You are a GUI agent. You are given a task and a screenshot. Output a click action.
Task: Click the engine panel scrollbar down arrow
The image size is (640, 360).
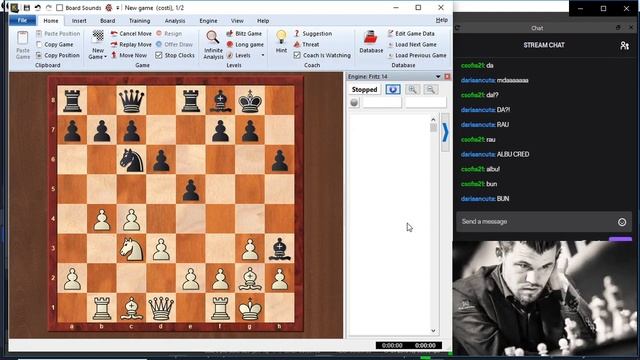[x=433, y=331]
